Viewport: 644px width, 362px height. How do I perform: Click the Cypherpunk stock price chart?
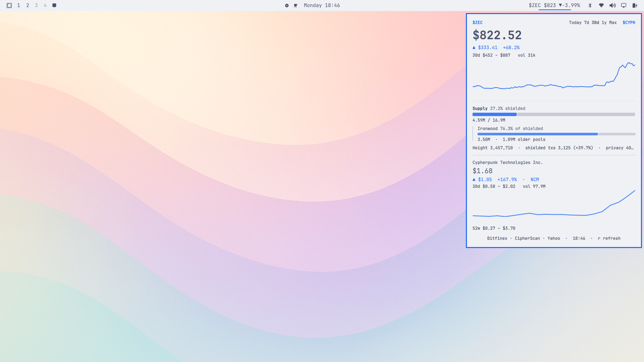tap(554, 204)
